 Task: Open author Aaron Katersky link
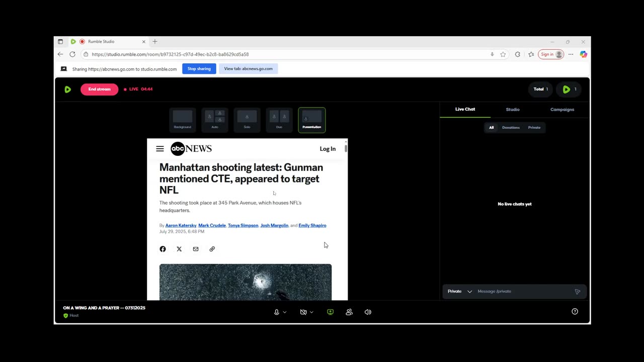pos(181,226)
